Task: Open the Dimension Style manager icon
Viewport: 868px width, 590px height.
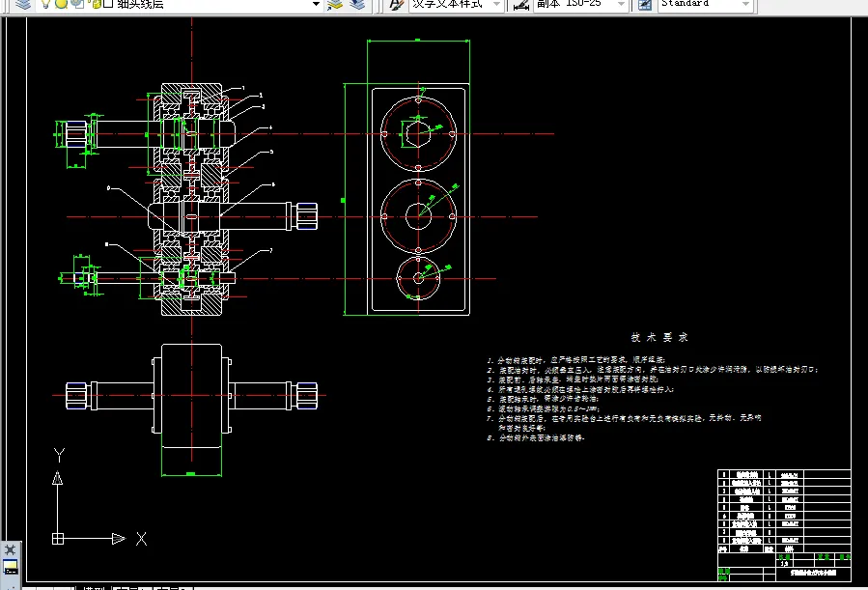Action: click(520, 5)
